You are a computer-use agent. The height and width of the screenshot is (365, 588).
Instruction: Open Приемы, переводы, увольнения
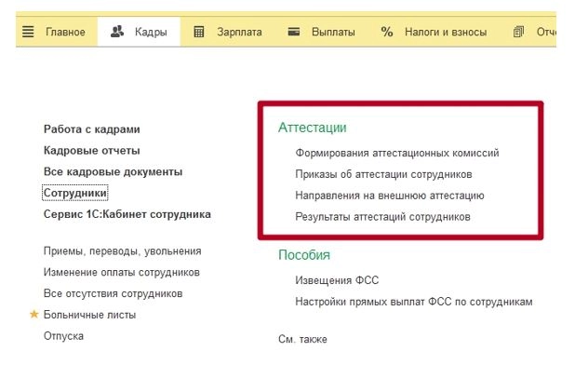[x=122, y=251]
